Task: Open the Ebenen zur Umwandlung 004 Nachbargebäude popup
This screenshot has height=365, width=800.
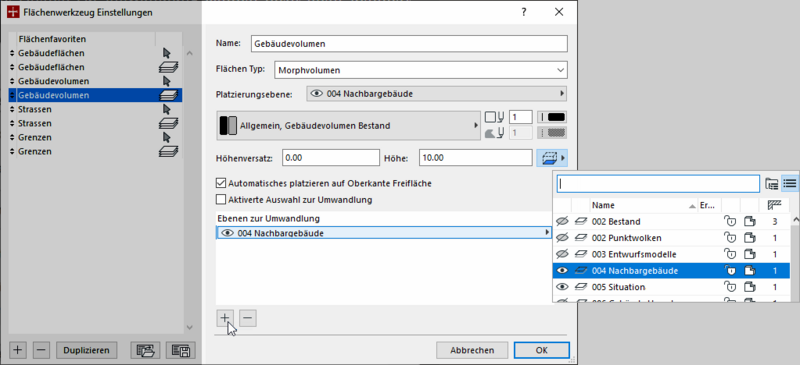Action: 384,233
